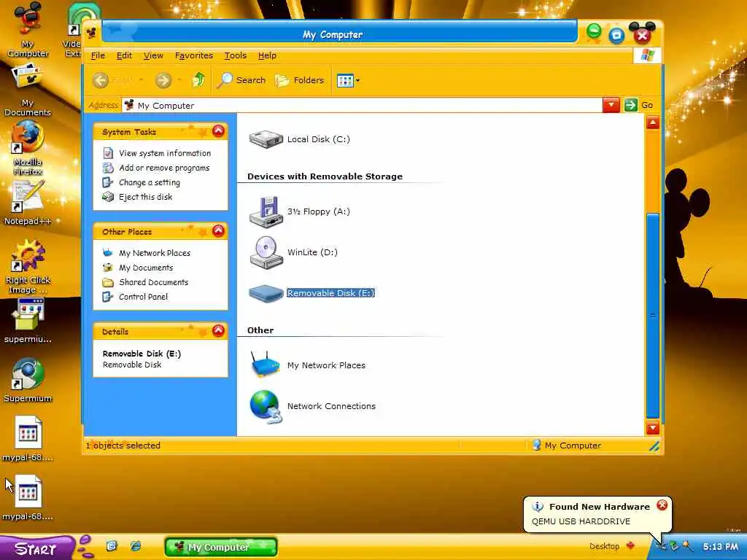Open Shared Documents in Other Places
Screen dimensions: 747x560
pos(153,282)
